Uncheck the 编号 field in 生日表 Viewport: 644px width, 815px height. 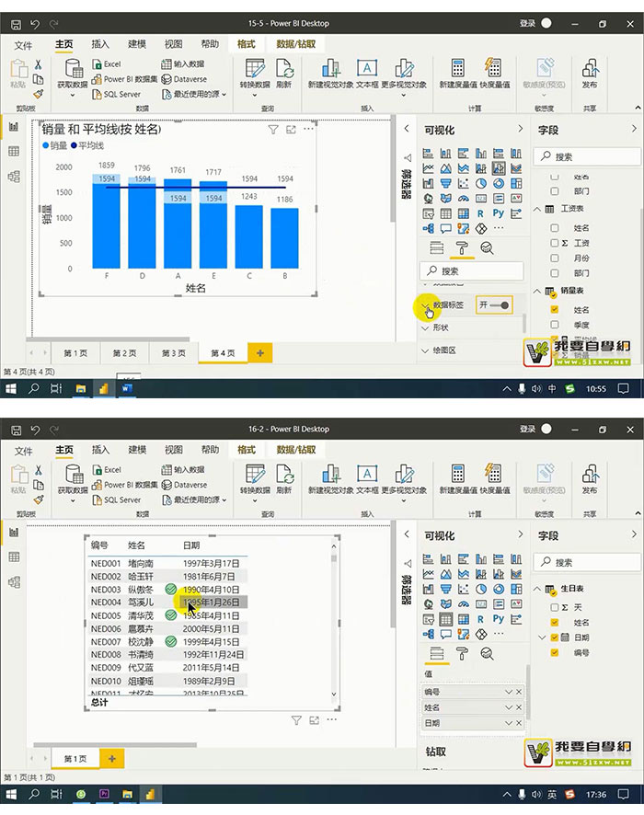click(555, 653)
